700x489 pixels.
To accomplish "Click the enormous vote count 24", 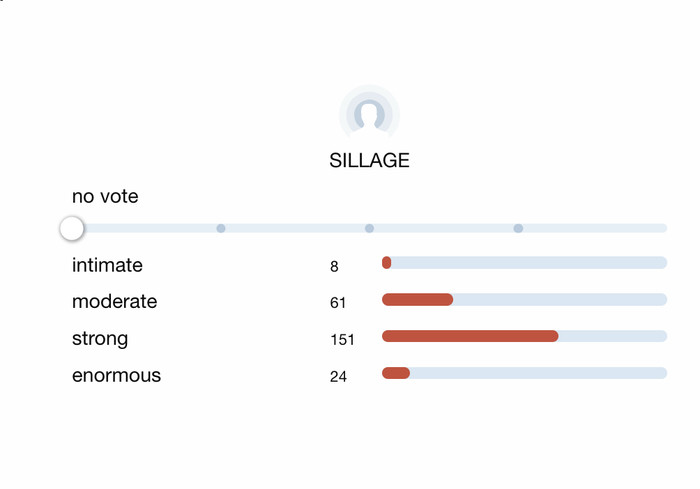I will pos(338,376).
